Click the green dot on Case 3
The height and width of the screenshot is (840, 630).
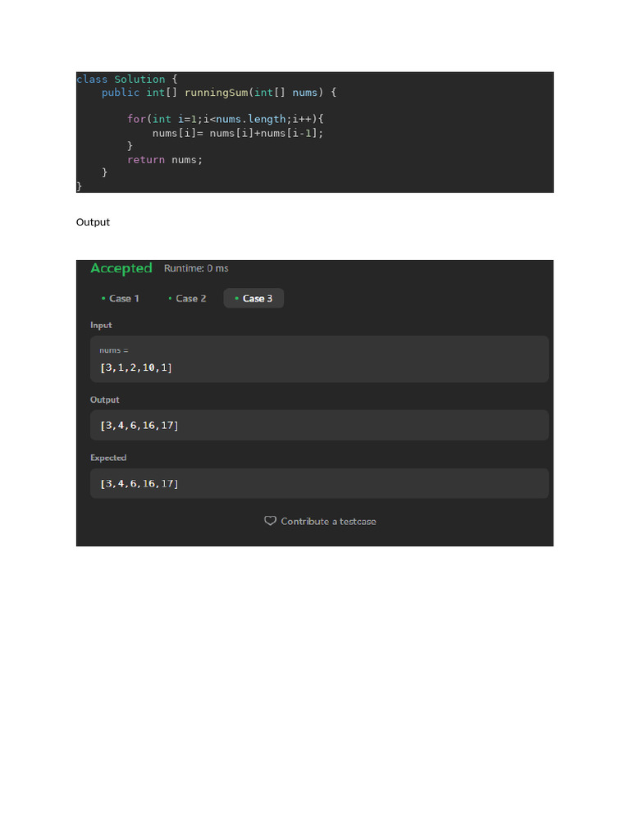coord(236,299)
